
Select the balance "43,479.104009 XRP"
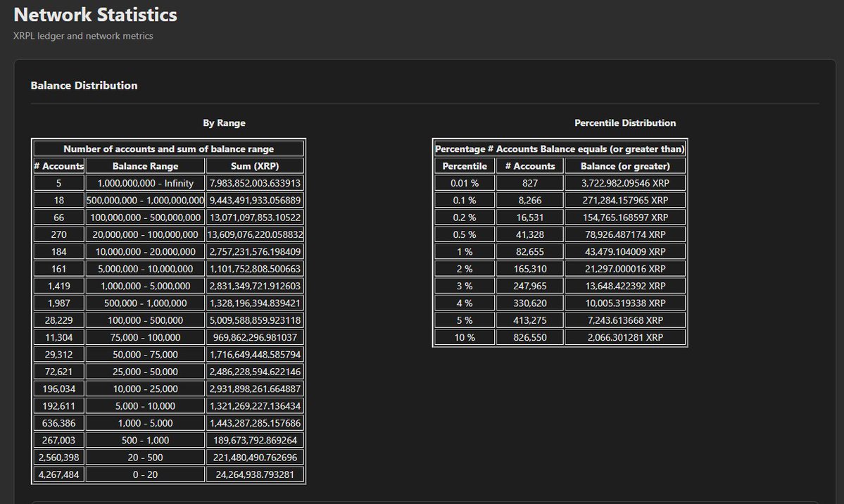tap(625, 252)
